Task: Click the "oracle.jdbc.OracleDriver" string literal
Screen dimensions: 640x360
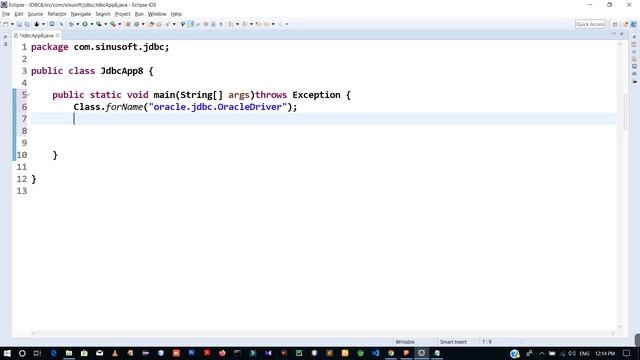Action: (218, 107)
